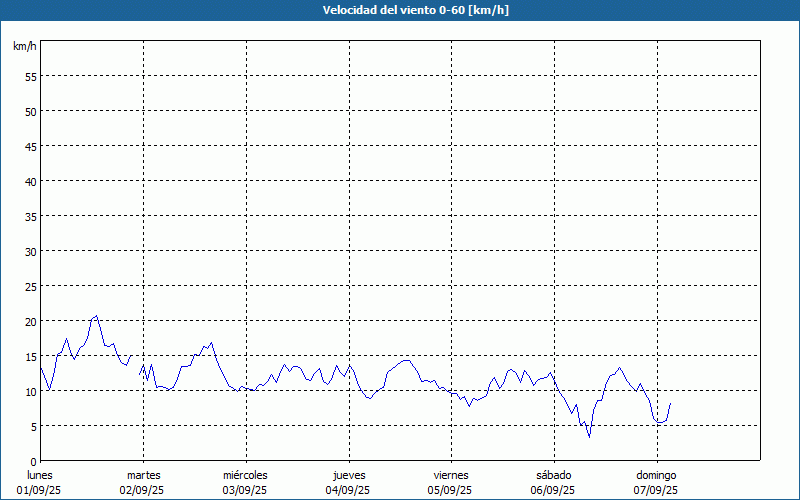Select the 20 y-axis value
Screen dimensions: 800x500
point(31,321)
